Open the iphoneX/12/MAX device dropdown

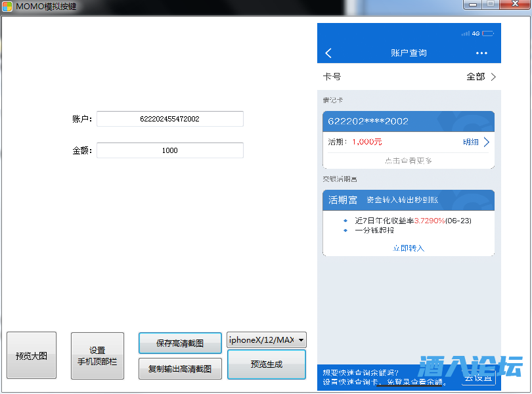click(x=266, y=339)
